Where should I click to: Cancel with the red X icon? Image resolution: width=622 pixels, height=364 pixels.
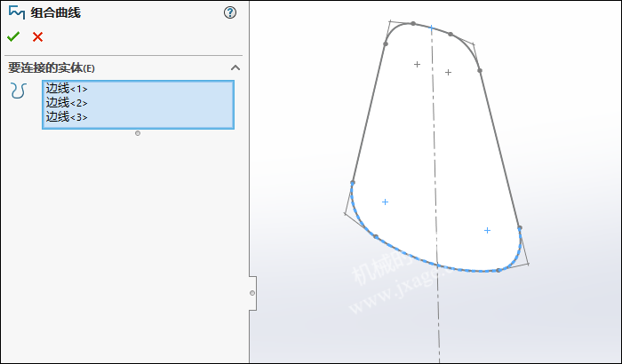coord(37,37)
